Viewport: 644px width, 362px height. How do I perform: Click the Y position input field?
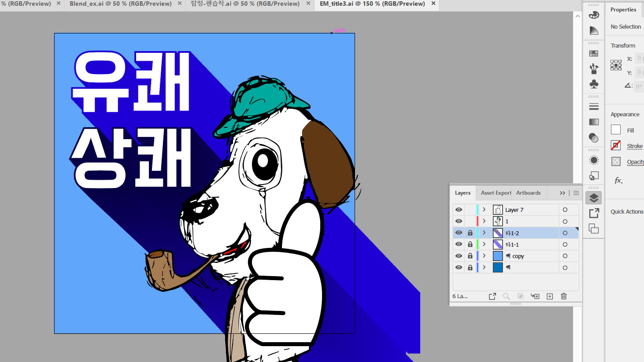tap(639, 72)
